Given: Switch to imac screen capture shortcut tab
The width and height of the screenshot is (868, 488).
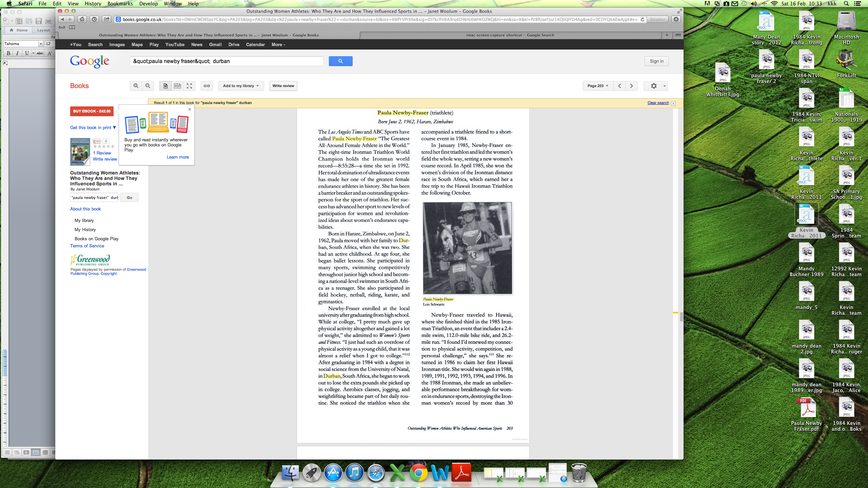Looking at the screenshot, I should pos(510,35).
